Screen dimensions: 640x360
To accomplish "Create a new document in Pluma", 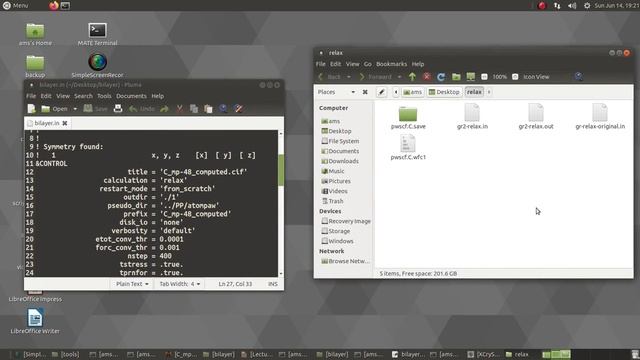I will [31, 109].
